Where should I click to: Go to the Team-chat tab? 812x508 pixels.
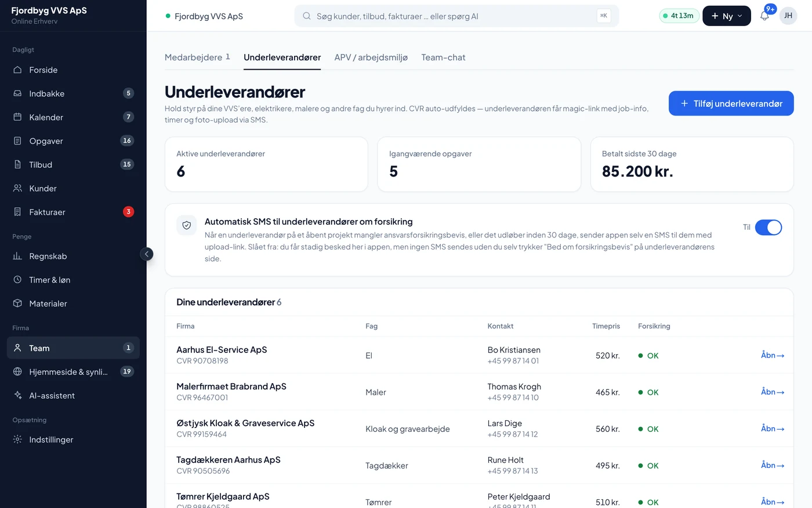click(443, 57)
